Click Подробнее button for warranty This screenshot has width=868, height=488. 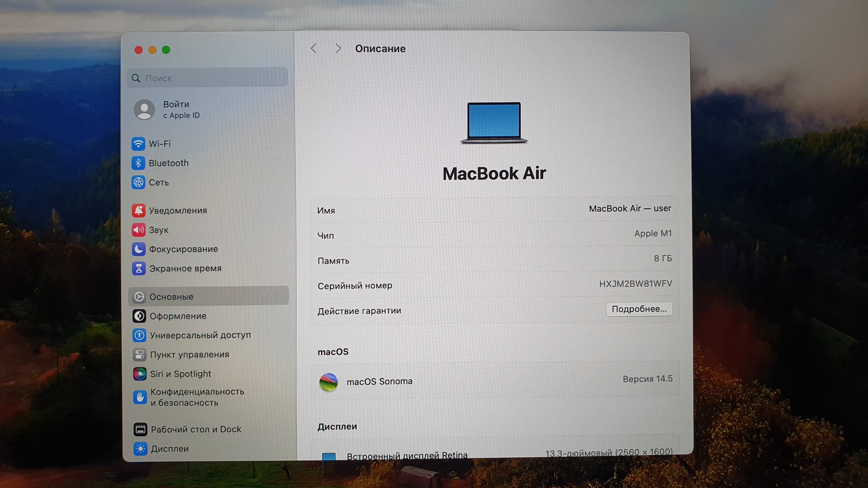tap(639, 309)
